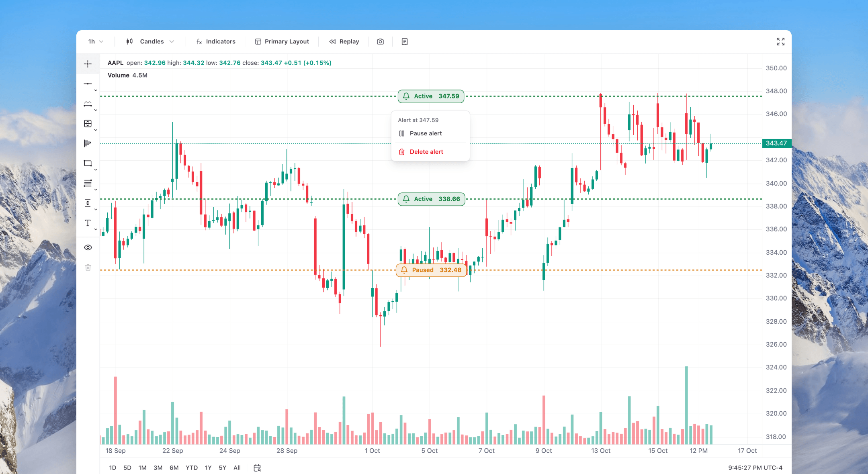The image size is (868, 474).
Task: Choose Pause alert from the popup
Action: point(430,133)
